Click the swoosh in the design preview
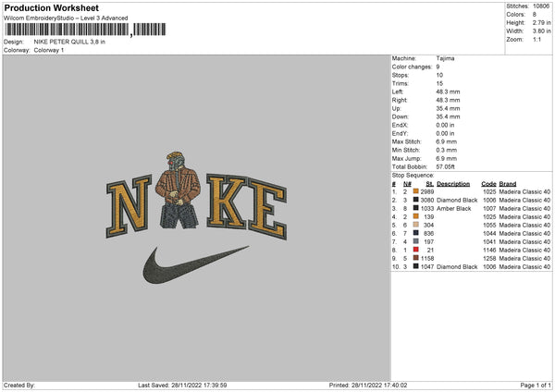555x392 pixels. (195, 264)
